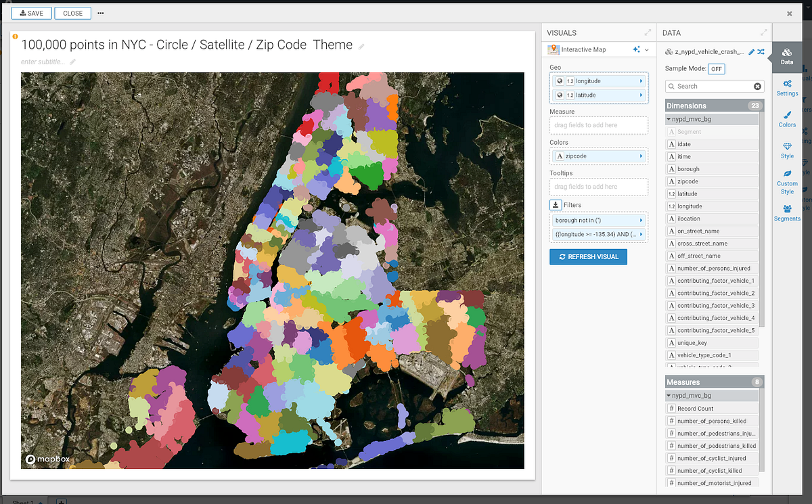
Task: Select contributing_factor_vehicle_1 dimension
Action: [x=712, y=281]
